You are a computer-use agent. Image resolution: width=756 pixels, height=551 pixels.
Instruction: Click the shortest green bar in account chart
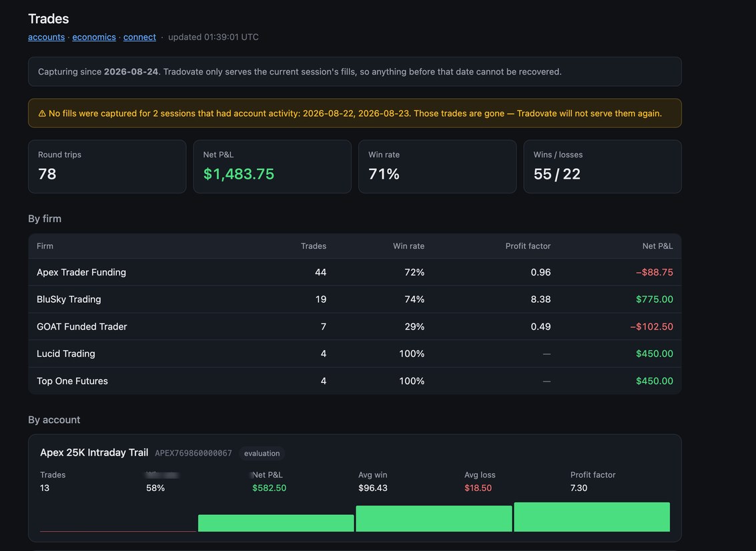(276, 523)
